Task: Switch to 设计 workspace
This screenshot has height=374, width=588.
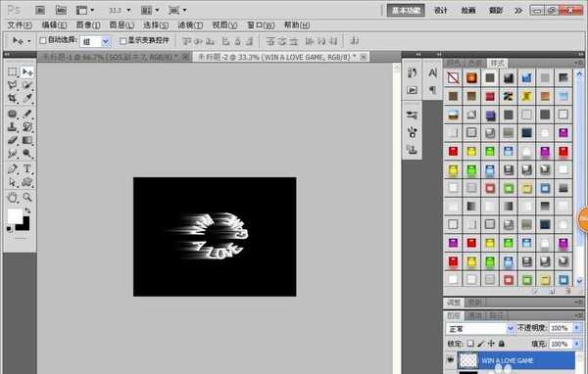Action: (440, 11)
